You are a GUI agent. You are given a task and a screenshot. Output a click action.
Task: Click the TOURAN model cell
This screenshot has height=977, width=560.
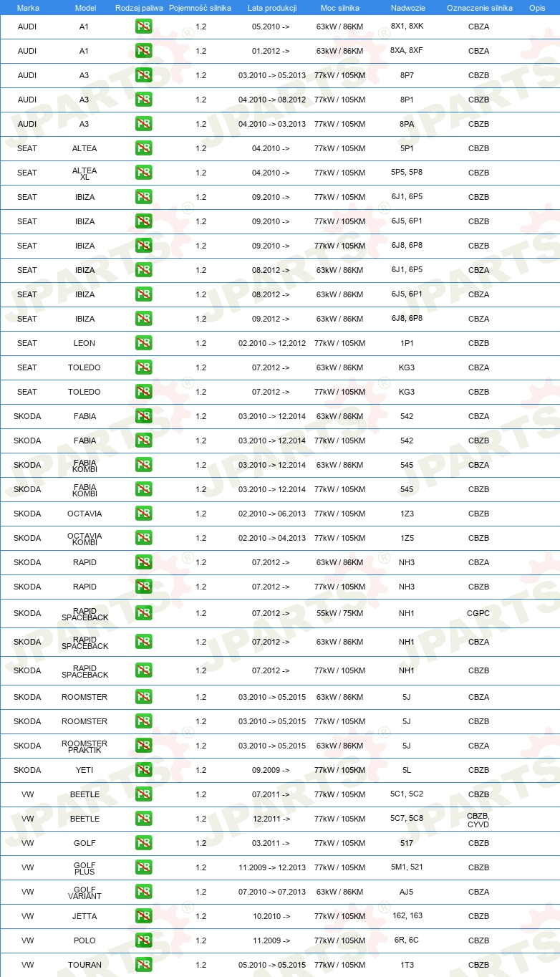pos(85,965)
